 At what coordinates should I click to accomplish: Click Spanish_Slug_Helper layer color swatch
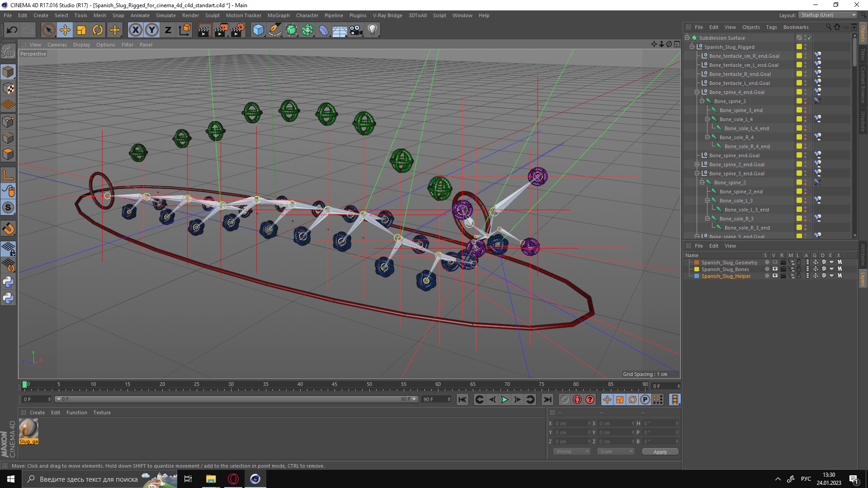[x=697, y=276]
